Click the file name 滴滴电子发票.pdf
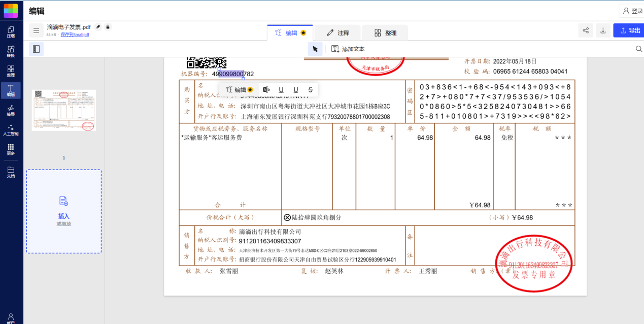 tap(69, 27)
